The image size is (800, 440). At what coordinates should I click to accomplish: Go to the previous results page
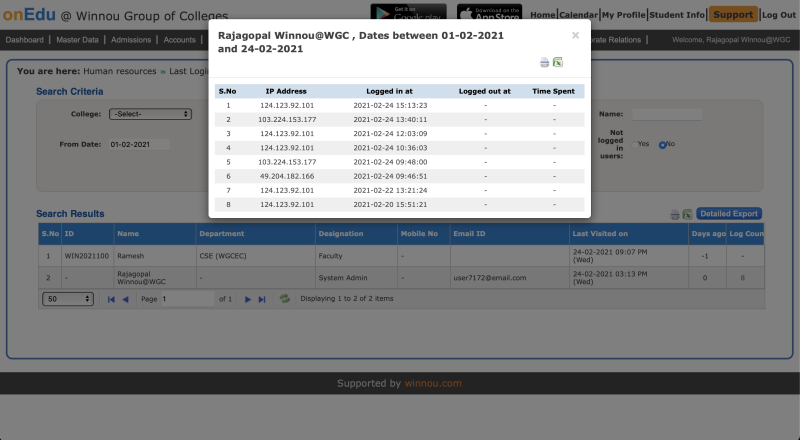[x=125, y=299]
